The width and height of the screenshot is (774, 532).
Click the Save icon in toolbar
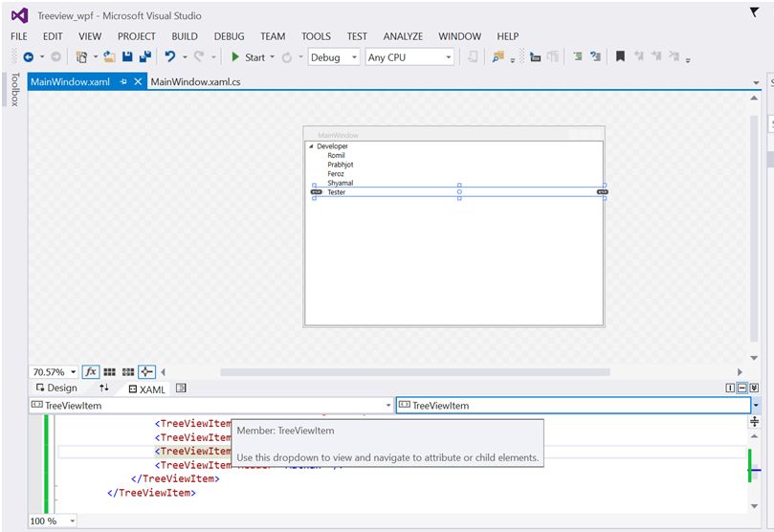[127, 57]
